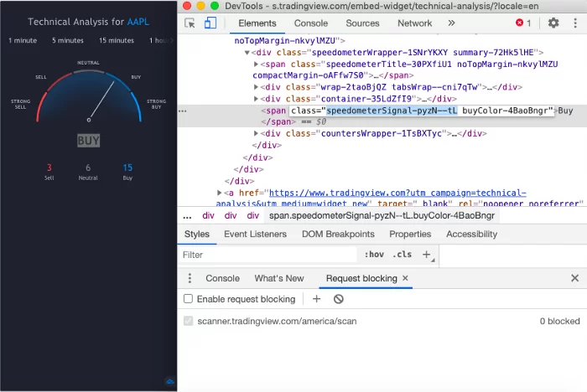Click the red error count badge

click(523, 23)
